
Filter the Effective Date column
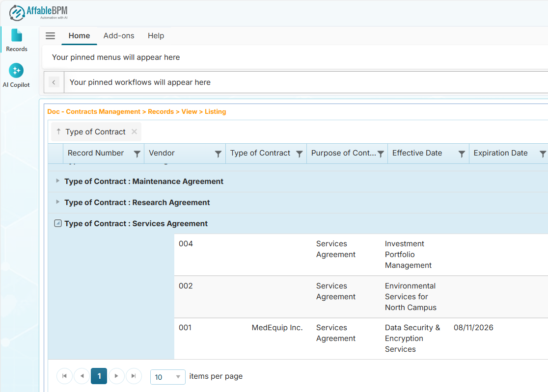462,153
